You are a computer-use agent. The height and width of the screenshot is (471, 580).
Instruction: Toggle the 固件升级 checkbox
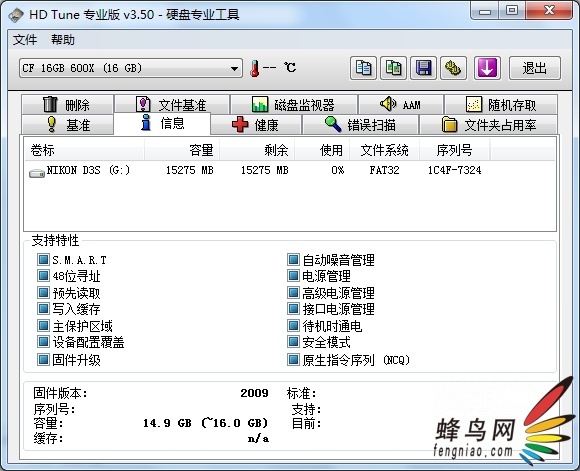pos(43,359)
